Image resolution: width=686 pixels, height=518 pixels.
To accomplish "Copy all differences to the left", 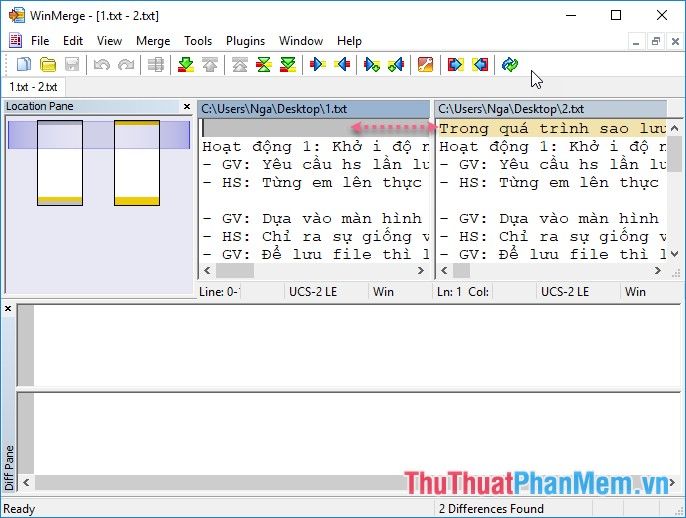I will [480, 65].
